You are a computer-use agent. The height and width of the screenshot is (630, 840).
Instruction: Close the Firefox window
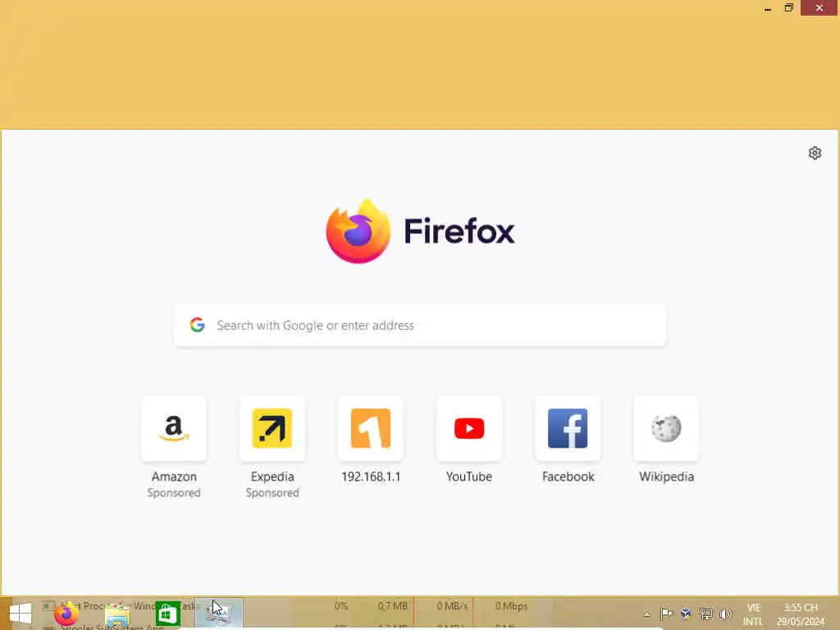[819, 7]
